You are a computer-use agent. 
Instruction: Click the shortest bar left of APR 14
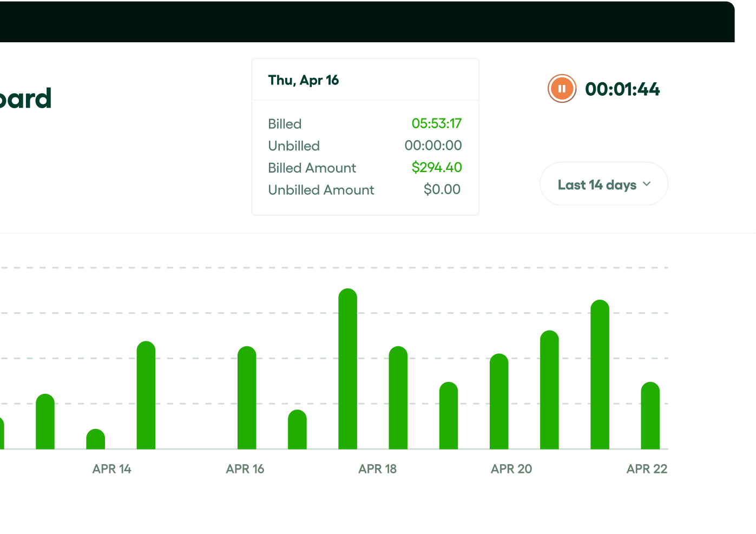(x=96, y=439)
